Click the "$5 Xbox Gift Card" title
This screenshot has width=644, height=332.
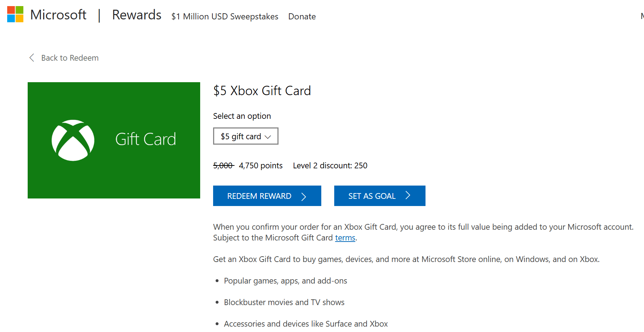tap(262, 91)
